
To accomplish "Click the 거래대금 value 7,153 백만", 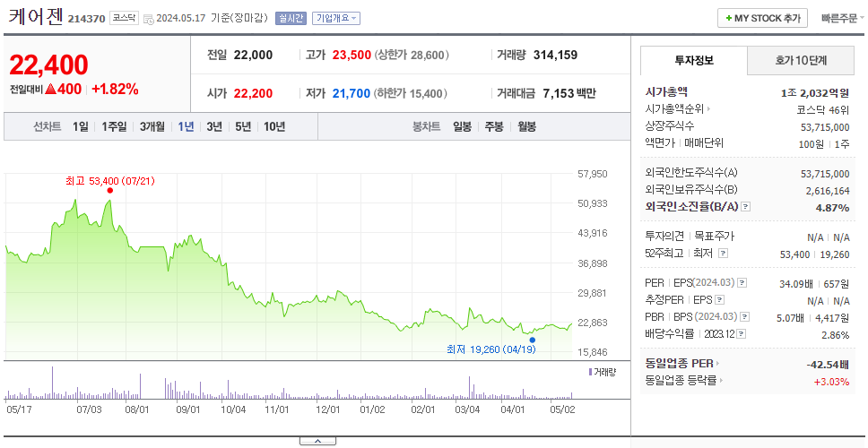I will pyautogui.click(x=569, y=93).
